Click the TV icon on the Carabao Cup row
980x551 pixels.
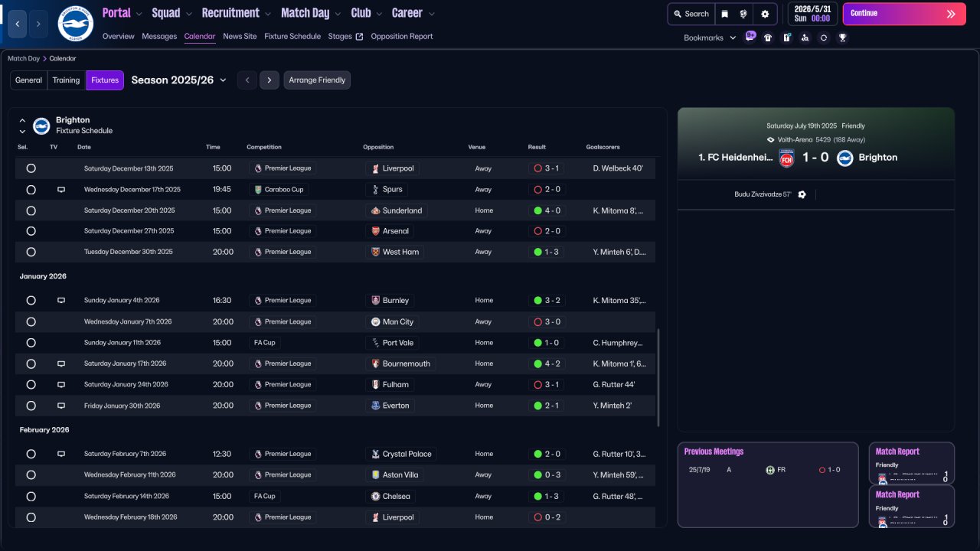[x=61, y=190]
